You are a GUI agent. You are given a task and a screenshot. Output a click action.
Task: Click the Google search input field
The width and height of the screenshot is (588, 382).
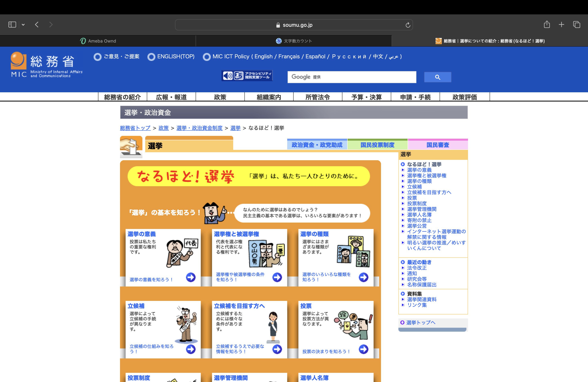[x=352, y=77]
